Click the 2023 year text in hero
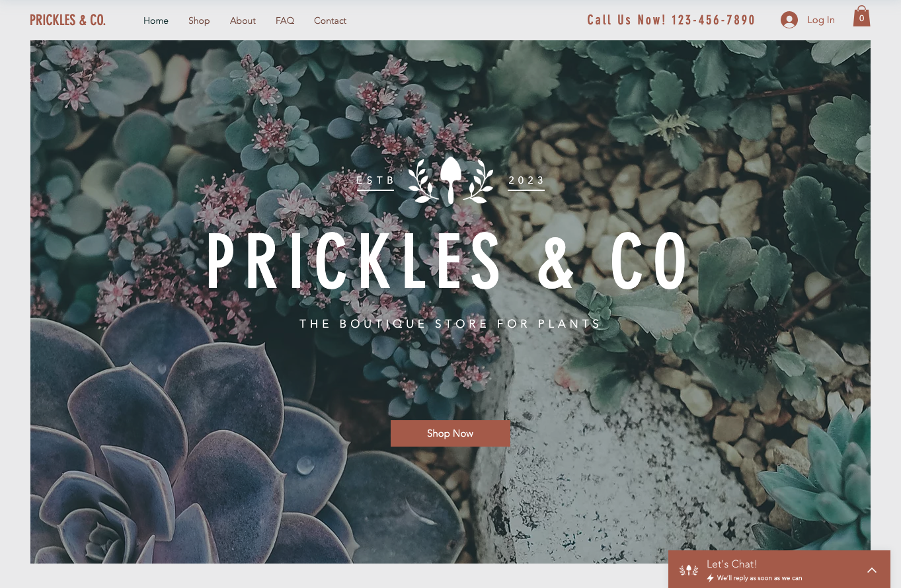This screenshot has height=588, width=901. click(x=527, y=180)
